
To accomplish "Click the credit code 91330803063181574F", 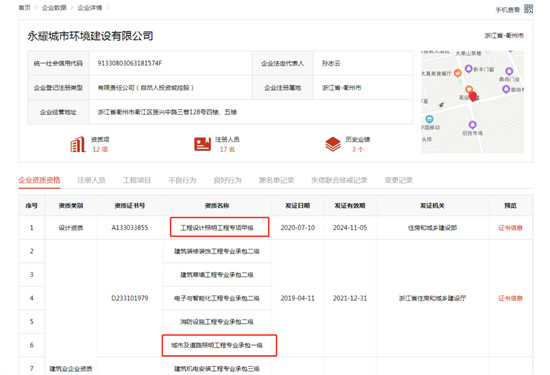I will 129,63.
